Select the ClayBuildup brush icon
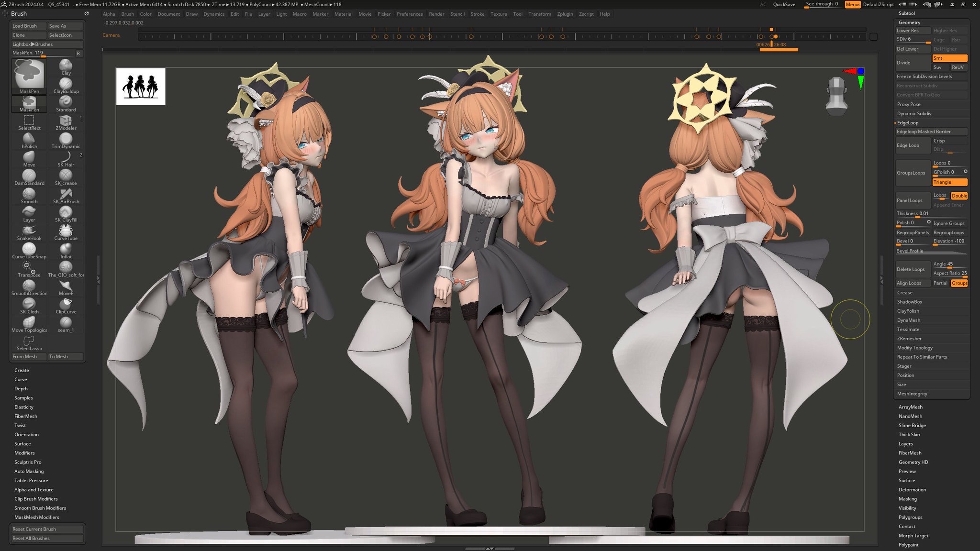The width and height of the screenshot is (980, 551). tap(66, 84)
